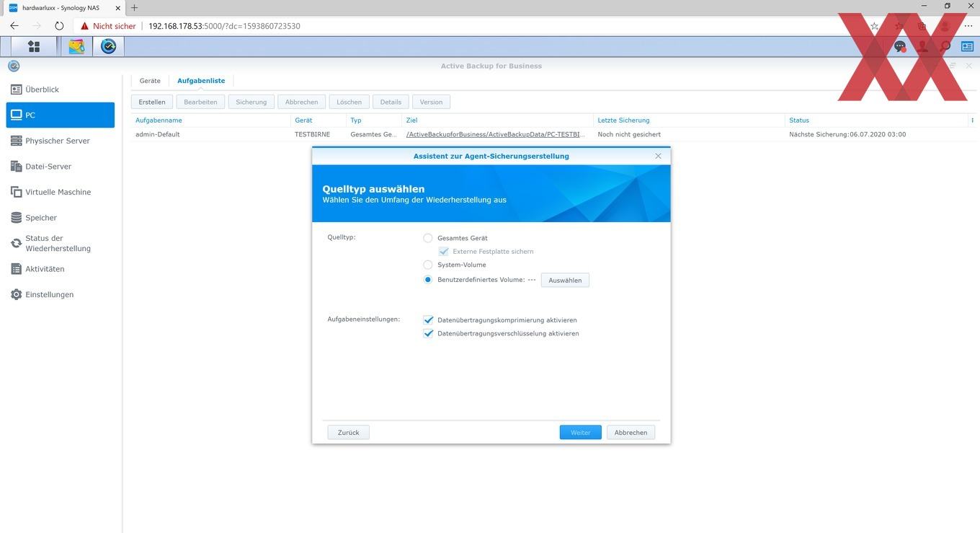Click Bearbeiten toolbar button
Viewport: 980px width, 533px height.
click(x=200, y=102)
